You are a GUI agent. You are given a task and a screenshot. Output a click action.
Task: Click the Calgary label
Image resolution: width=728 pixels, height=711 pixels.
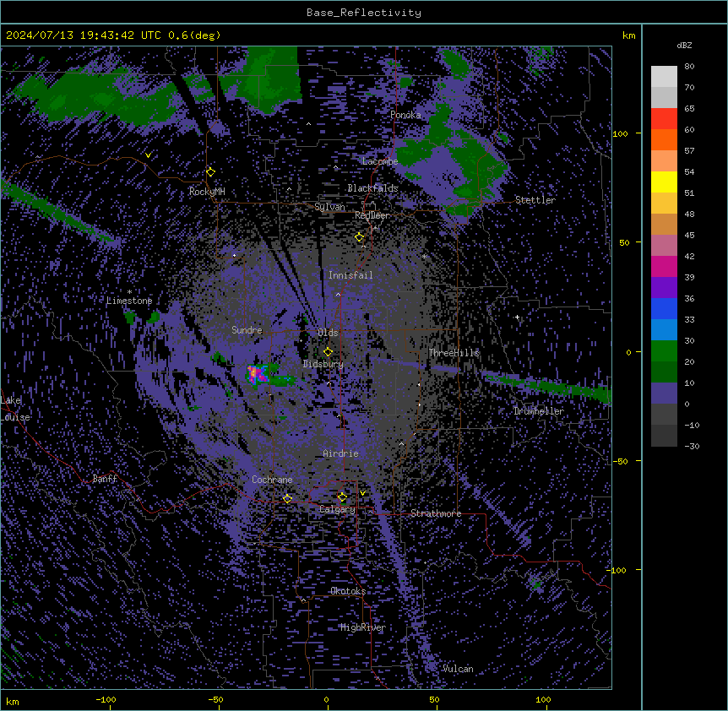pyautogui.click(x=337, y=509)
